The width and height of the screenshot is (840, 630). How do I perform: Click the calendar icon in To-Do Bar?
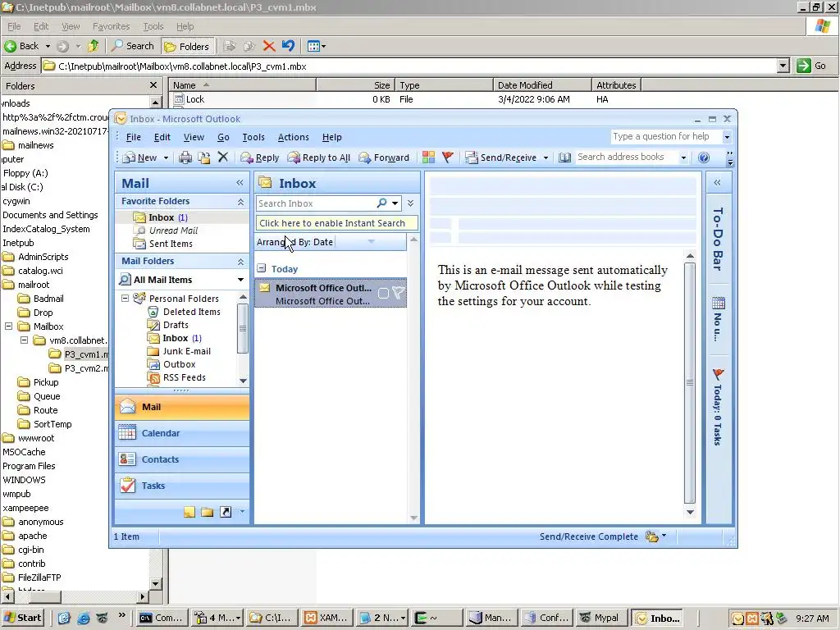(719, 304)
